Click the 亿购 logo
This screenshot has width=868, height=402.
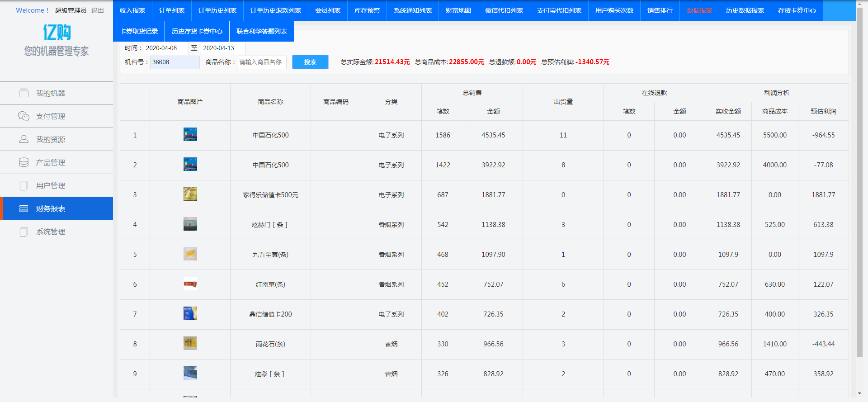[57, 33]
